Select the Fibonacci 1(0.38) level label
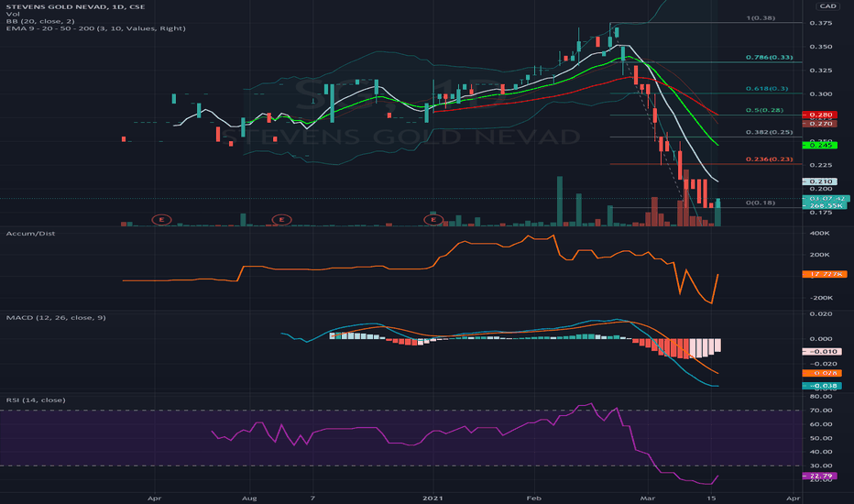 click(x=761, y=18)
